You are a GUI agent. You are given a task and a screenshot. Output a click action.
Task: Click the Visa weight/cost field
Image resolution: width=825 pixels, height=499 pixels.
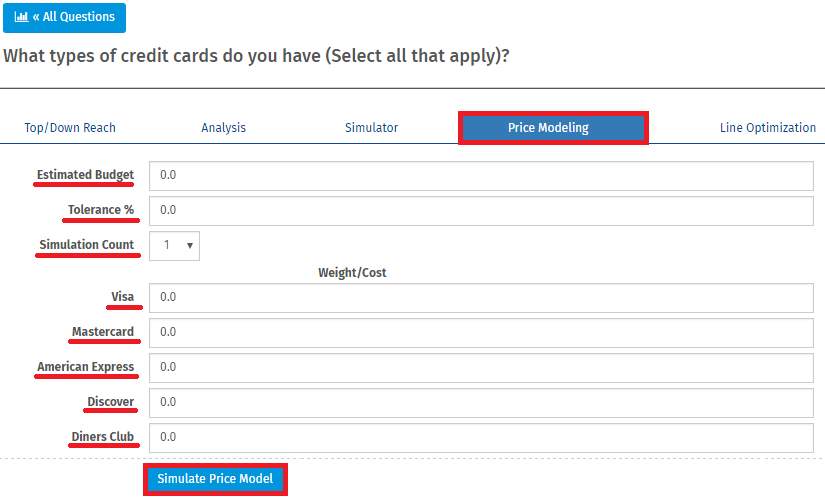pyautogui.click(x=481, y=298)
